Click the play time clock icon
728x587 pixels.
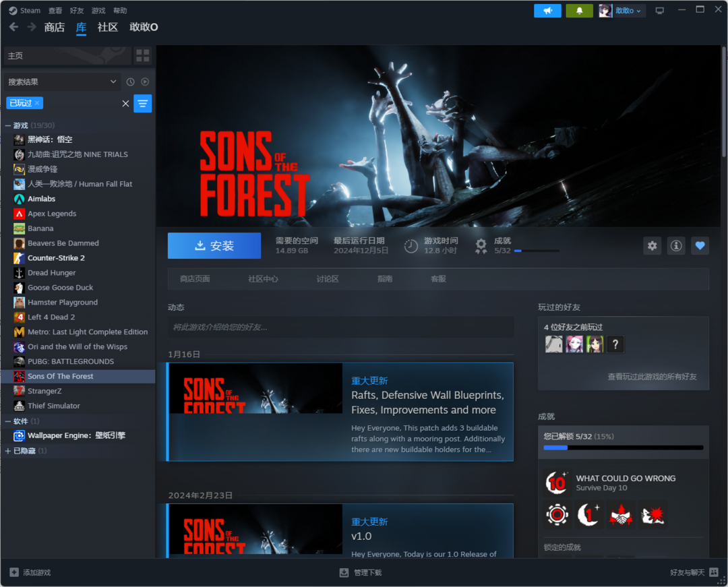[x=411, y=246]
